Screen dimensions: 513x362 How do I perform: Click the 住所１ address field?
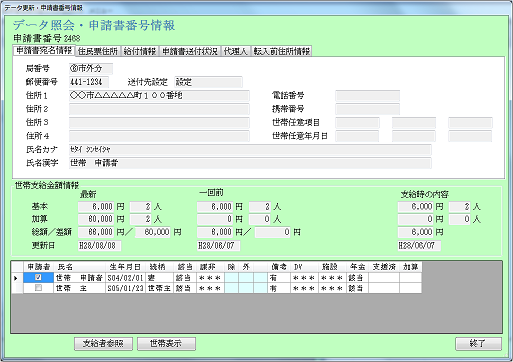click(x=159, y=96)
